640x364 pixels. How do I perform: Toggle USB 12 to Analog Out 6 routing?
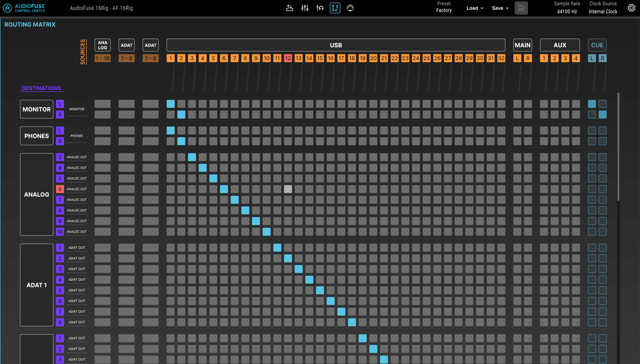coord(288,189)
